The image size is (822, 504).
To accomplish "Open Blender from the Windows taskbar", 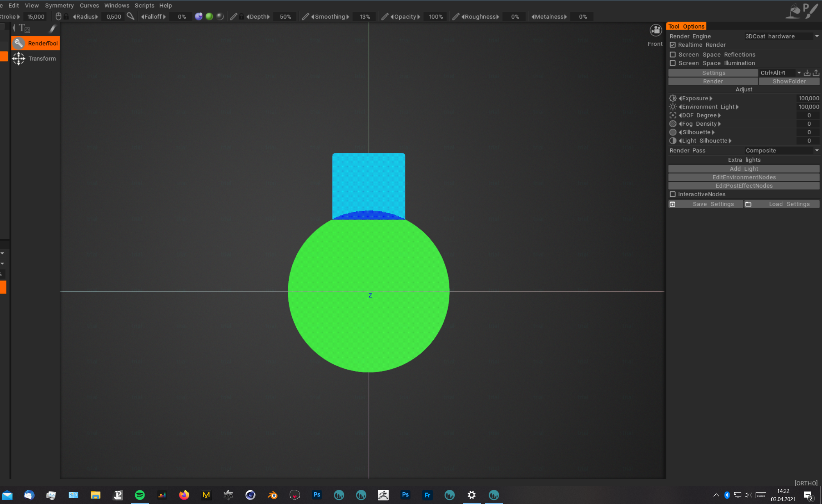I will 273,495.
